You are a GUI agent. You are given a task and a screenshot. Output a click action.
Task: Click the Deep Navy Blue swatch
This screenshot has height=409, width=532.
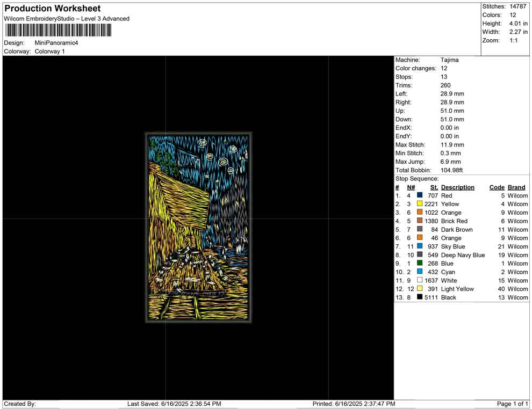click(x=420, y=255)
